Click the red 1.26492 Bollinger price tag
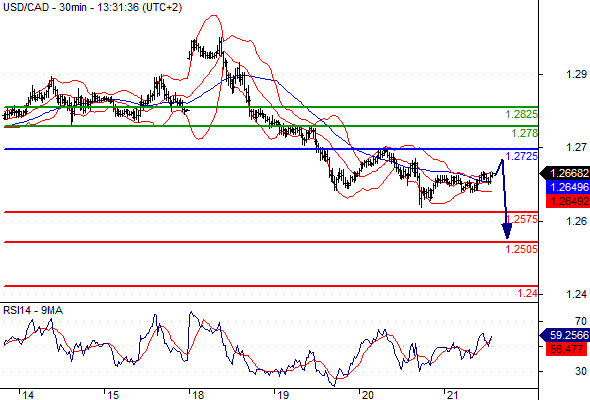This screenshot has width=590, height=400. 568,201
